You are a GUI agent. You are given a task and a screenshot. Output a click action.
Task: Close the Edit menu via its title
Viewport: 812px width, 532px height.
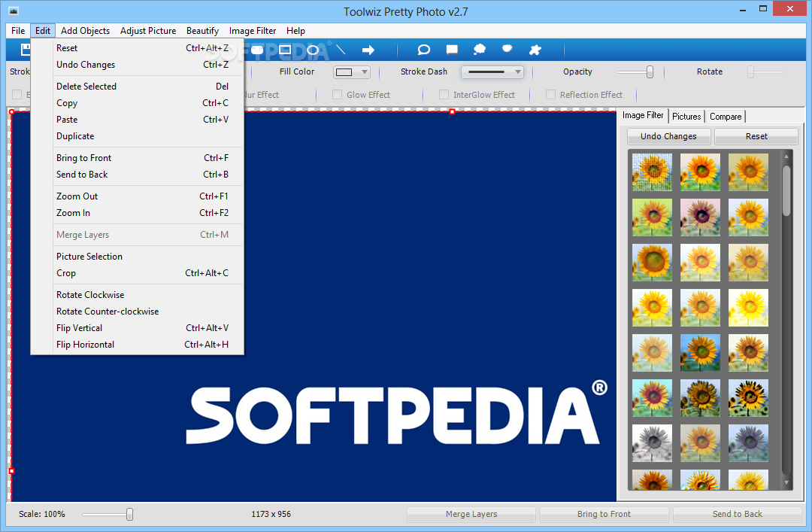click(x=43, y=31)
